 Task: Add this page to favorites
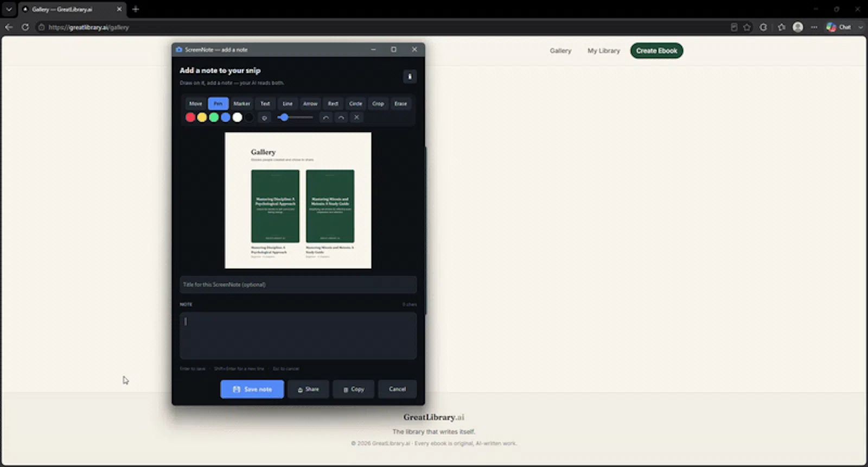[747, 27]
